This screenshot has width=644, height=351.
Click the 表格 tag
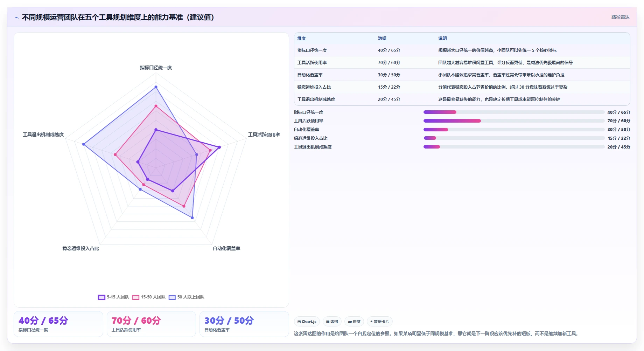[x=332, y=322]
